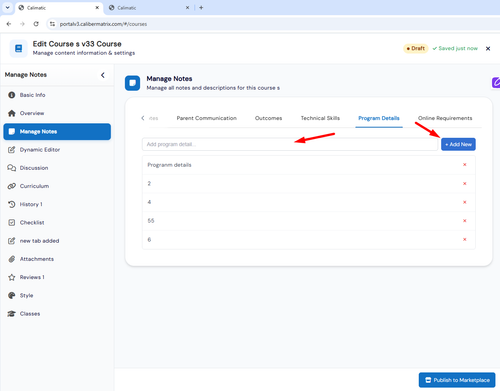Click the Draft status badge
Screen dimensions: 500x391
coord(416,48)
